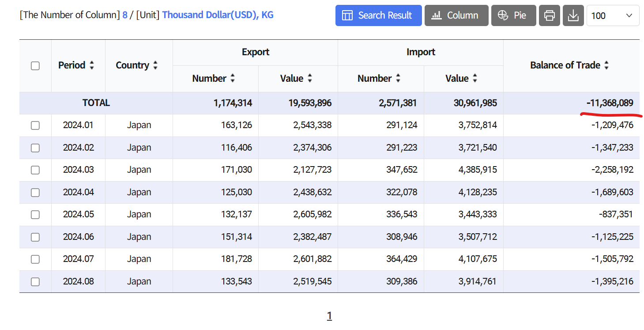Sort Import Value column arrows
644x330 pixels.
(475, 79)
